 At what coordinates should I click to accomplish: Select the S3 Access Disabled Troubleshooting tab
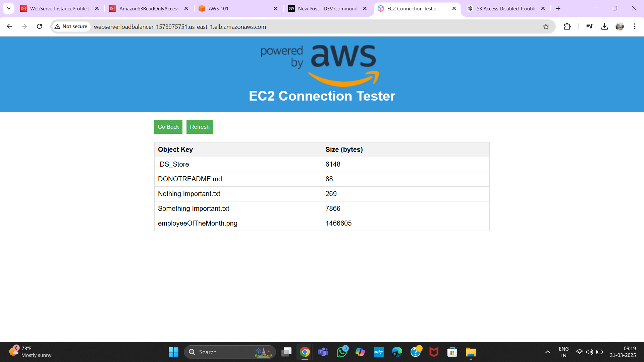pos(506,9)
